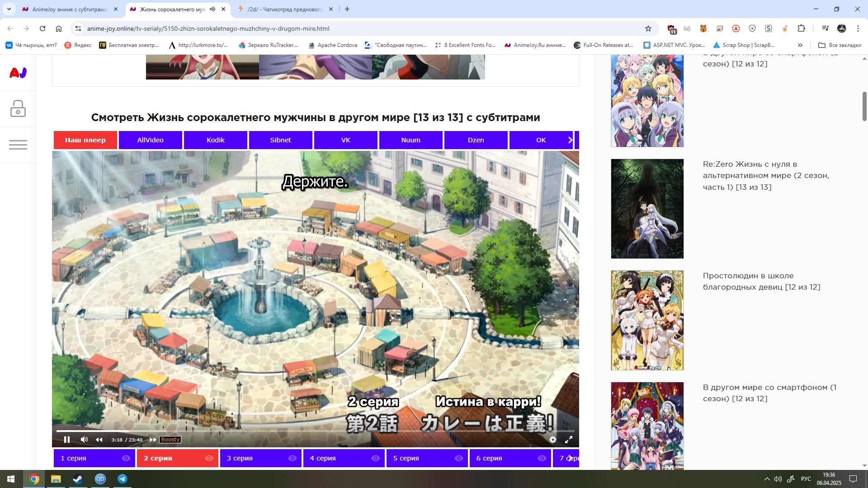Viewport: 868px width, 488px height.
Task: Seek along the video progress bar
Action: (x=316, y=431)
